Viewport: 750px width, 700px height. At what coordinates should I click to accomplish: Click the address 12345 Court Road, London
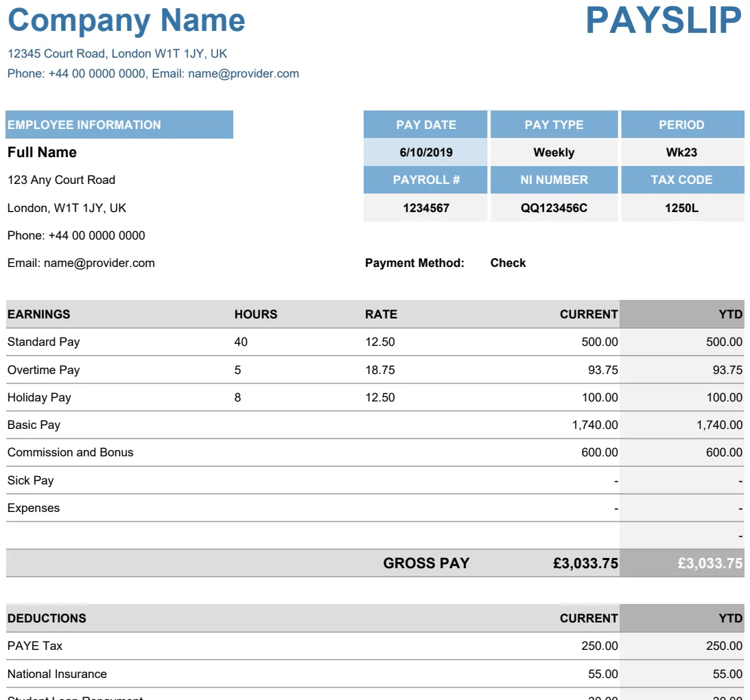point(117,54)
